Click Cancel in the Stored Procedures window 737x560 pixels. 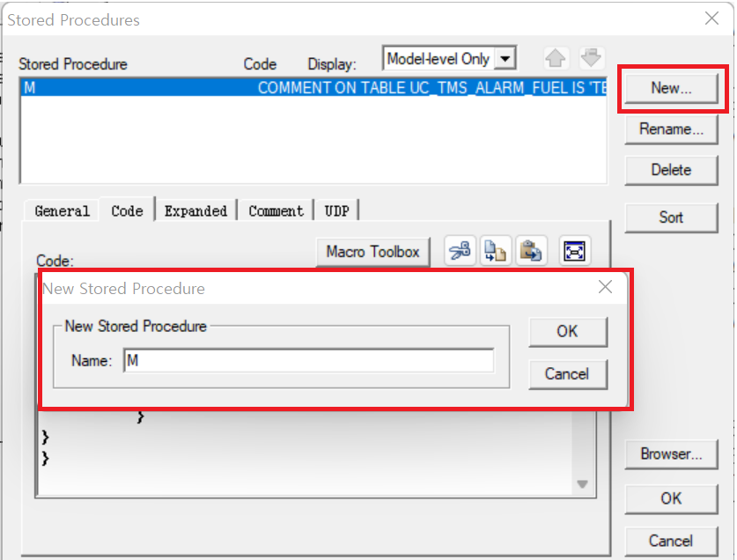click(x=671, y=542)
